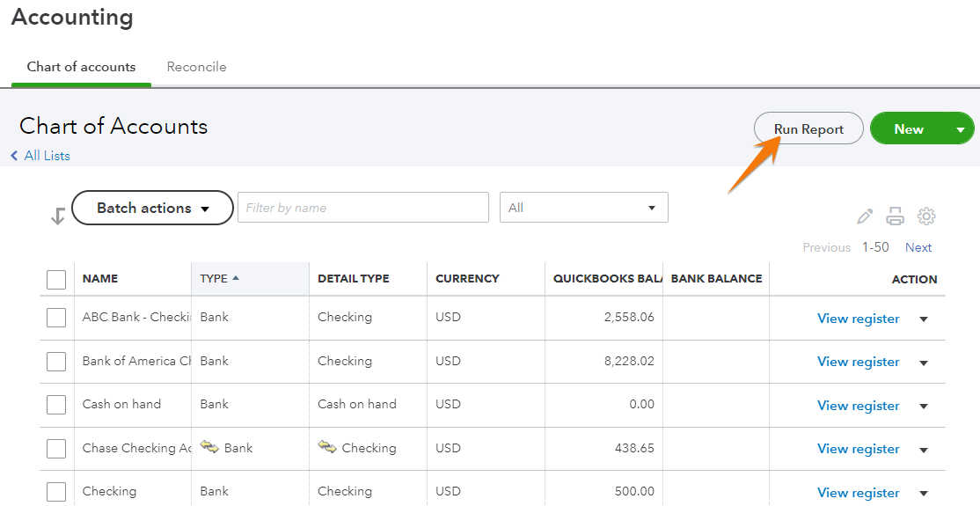Screen dimensions: 980x506
Task: Open action arrow for Bank of America row
Action: point(924,363)
